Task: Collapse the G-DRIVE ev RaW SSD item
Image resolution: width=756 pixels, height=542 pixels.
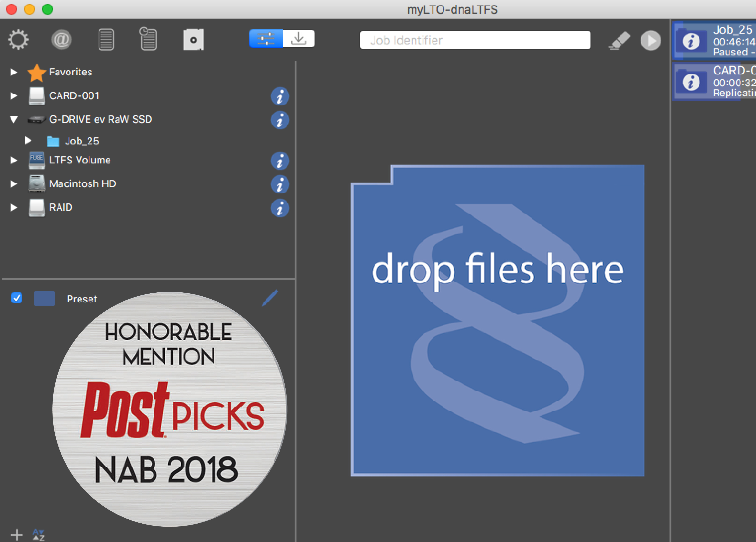Action: pyautogui.click(x=13, y=119)
